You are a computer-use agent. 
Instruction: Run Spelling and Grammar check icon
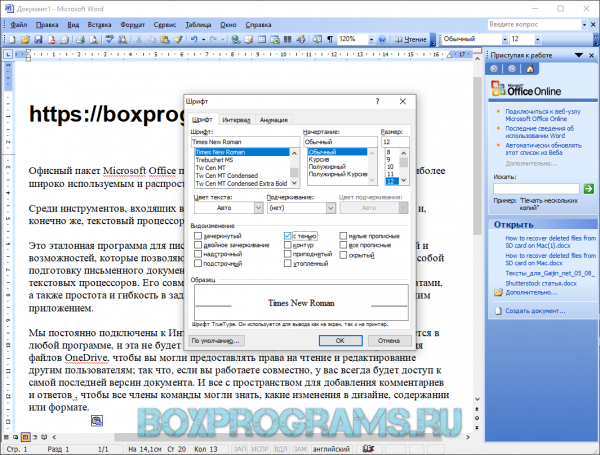[x=110, y=39]
